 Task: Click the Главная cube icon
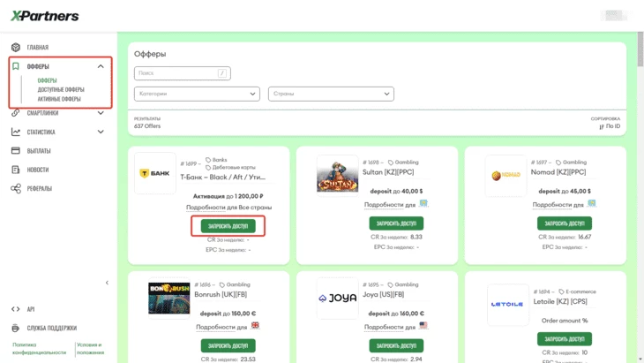click(x=16, y=48)
